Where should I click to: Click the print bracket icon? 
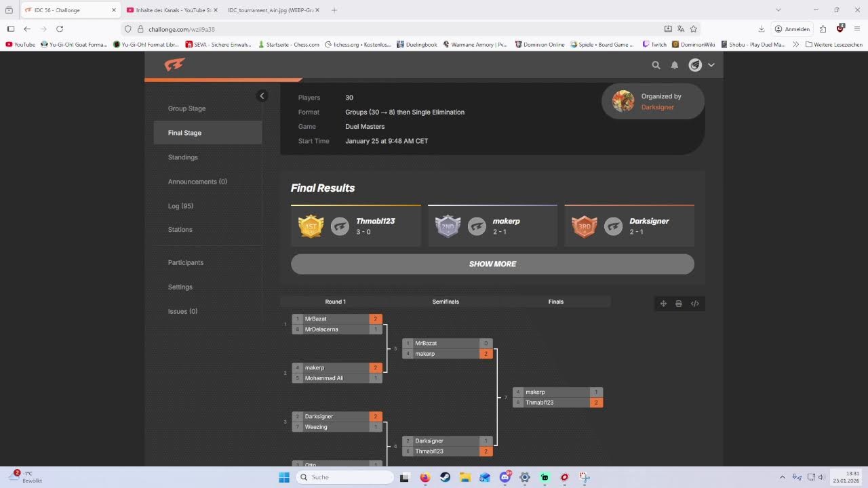click(x=679, y=304)
